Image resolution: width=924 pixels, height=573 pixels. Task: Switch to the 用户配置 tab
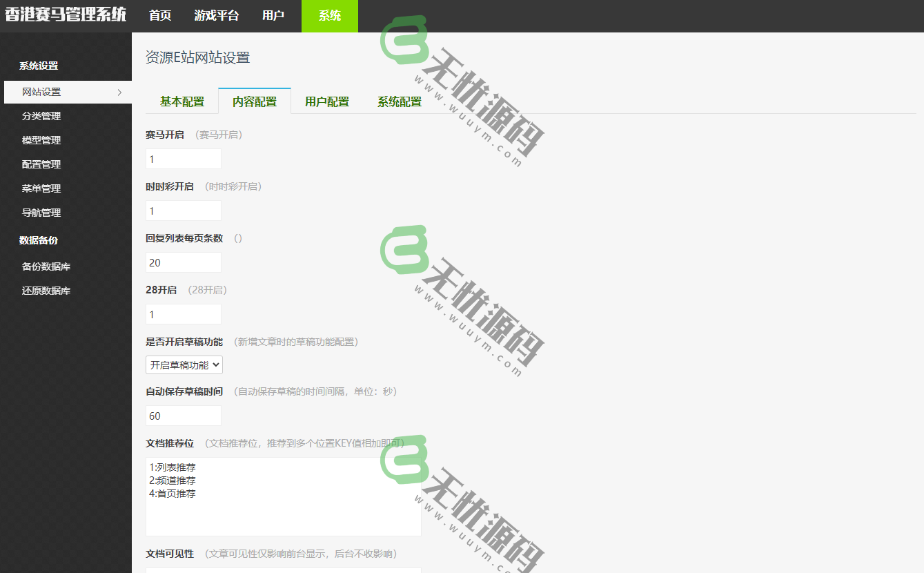pos(326,101)
